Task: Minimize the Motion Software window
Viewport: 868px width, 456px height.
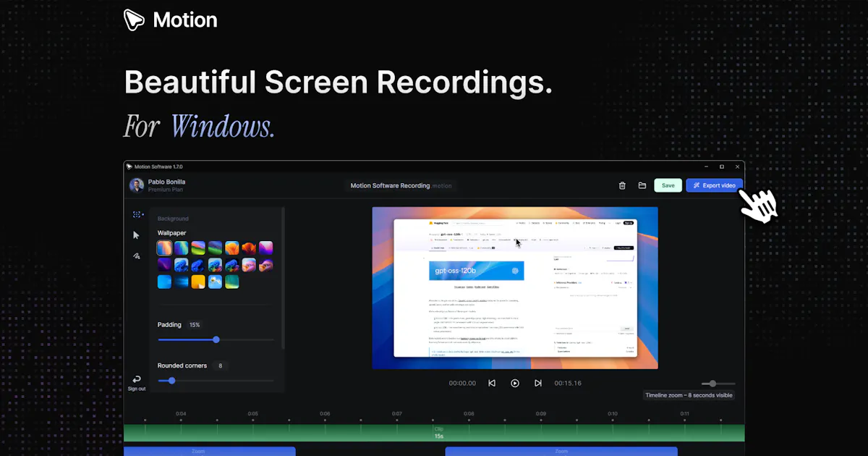Action: click(705, 166)
